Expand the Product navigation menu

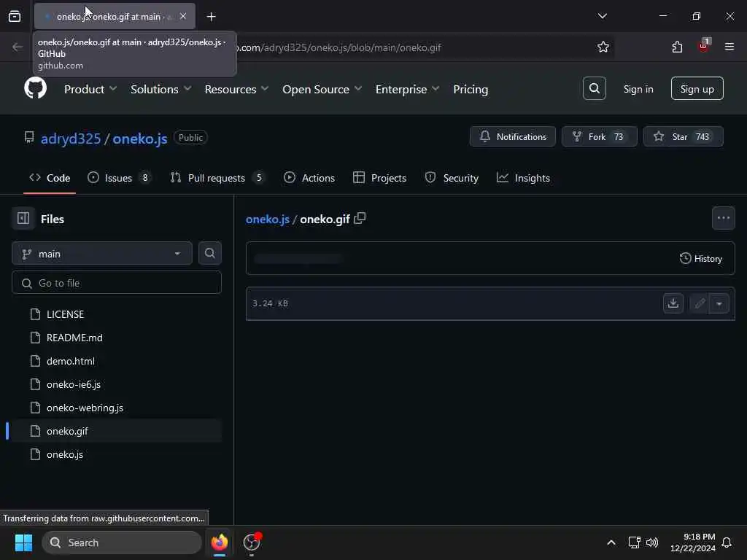click(90, 89)
